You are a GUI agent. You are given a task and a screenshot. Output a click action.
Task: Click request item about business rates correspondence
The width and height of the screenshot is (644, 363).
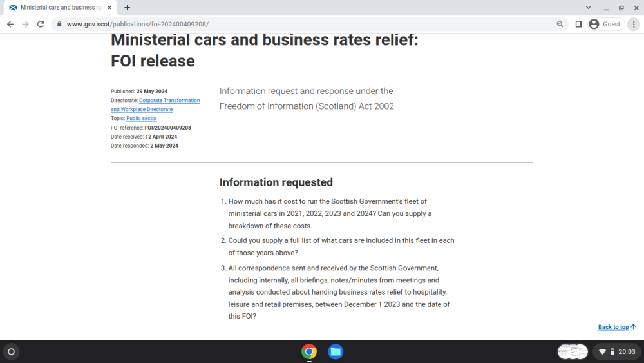(x=339, y=292)
